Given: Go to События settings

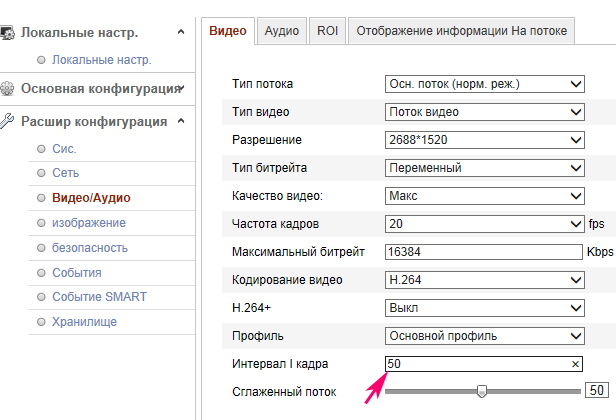Looking at the screenshot, I should click(x=77, y=273).
